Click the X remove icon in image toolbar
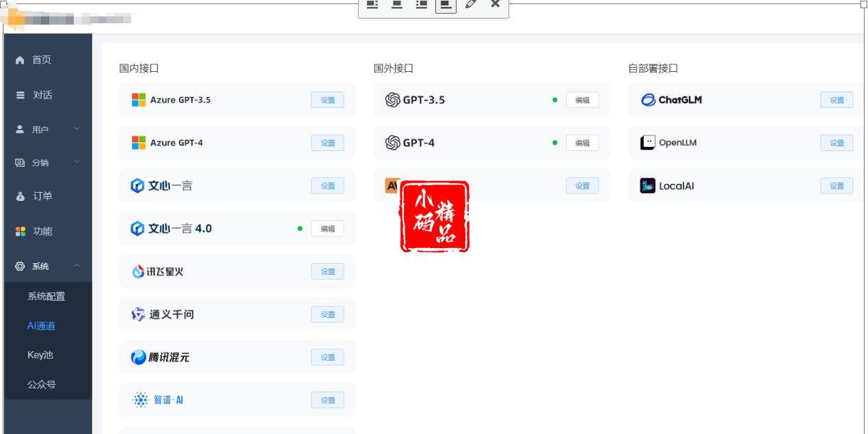Image resolution: width=868 pixels, height=434 pixels. (x=496, y=4)
